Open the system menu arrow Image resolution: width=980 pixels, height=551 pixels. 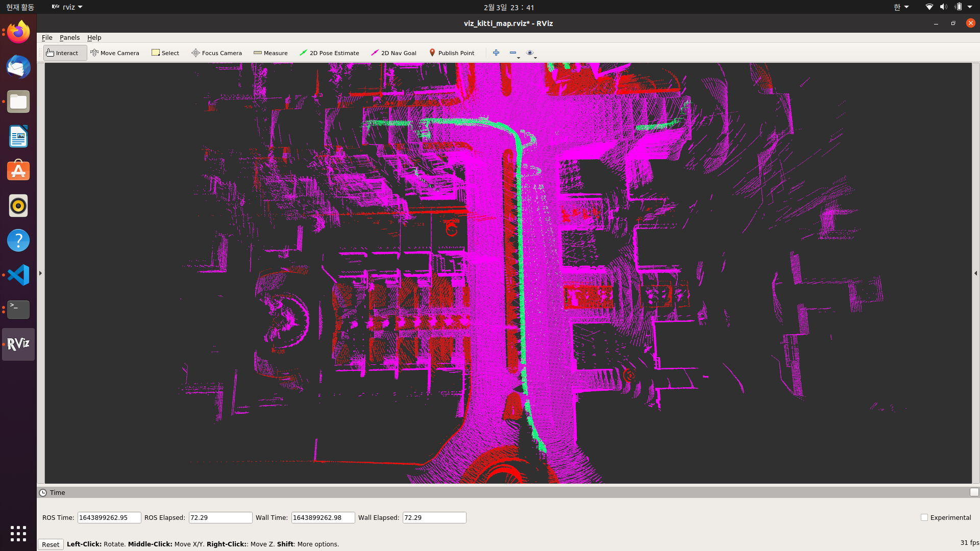pos(970,7)
